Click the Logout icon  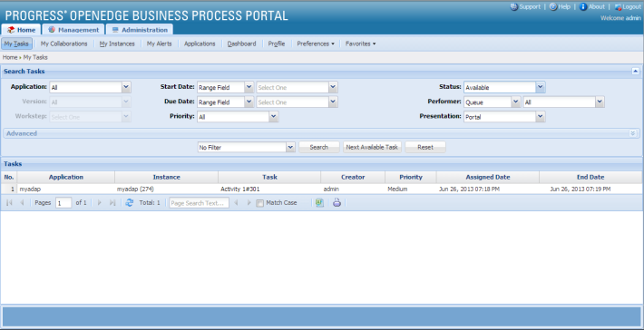pyautogui.click(x=618, y=7)
